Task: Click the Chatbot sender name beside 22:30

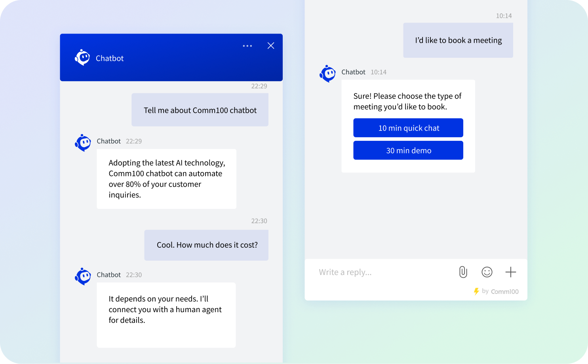Action: 108,275
